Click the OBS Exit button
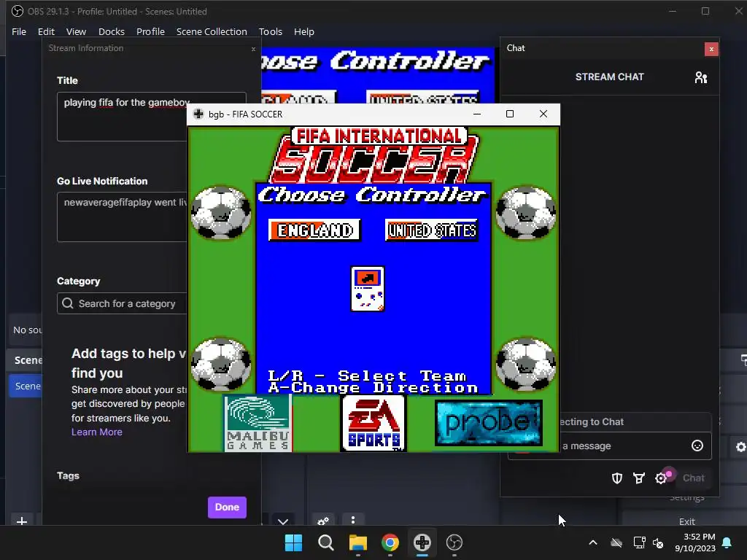The width and height of the screenshot is (747, 560). click(x=687, y=521)
